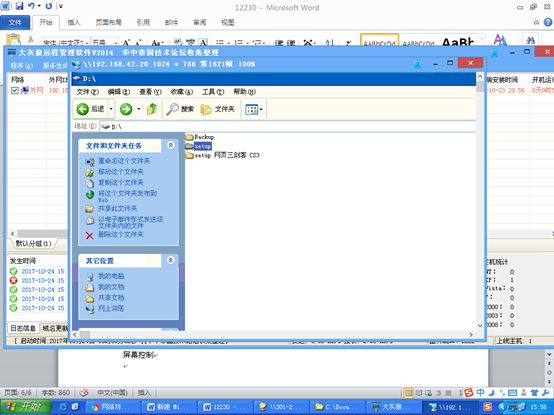Open the Back button dropdown arrow
Screen dimensions: 554x415
[x=111, y=109]
